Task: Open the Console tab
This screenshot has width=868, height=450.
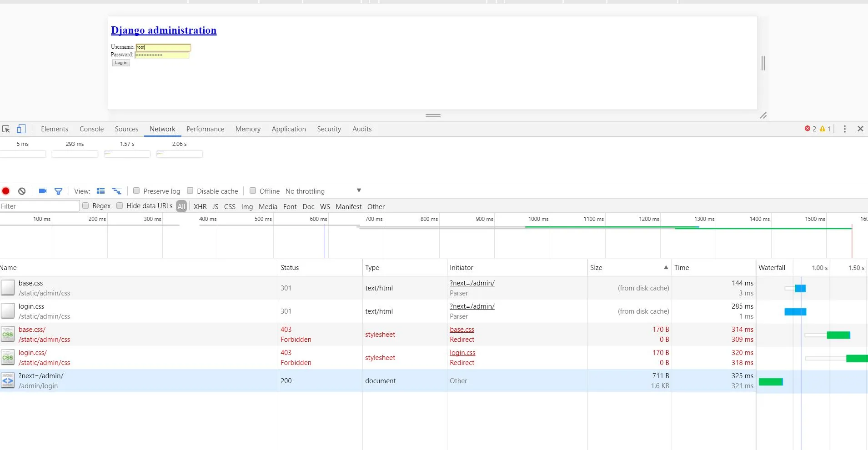Action: tap(92, 129)
